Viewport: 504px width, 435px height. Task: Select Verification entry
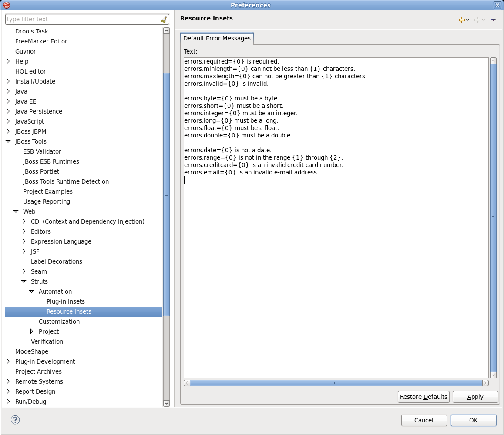[x=47, y=341]
